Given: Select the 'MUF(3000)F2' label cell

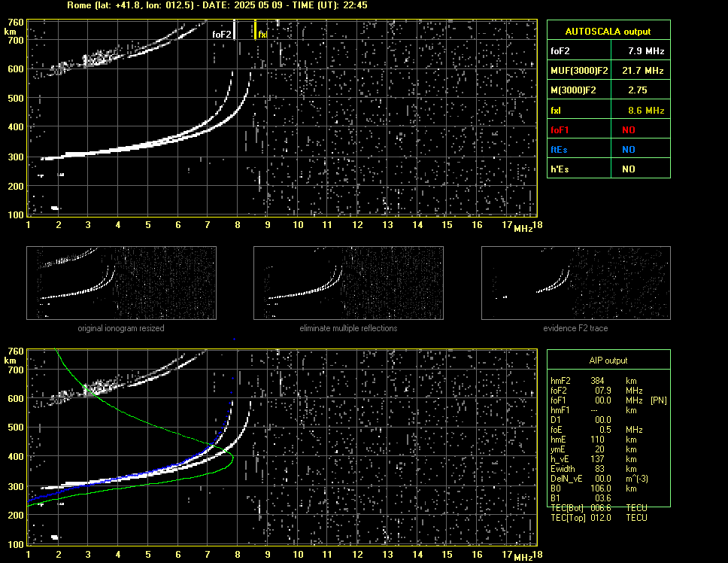Looking at the screenshot, I should pyautogui.click(x=579, y=71).
